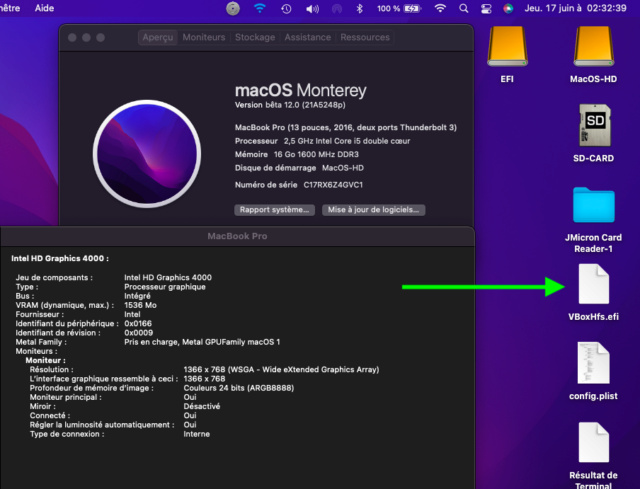Open Time Machine menu bar icon
The height and width of the screenshot is (489, 640).
click(x=286, y=9)
